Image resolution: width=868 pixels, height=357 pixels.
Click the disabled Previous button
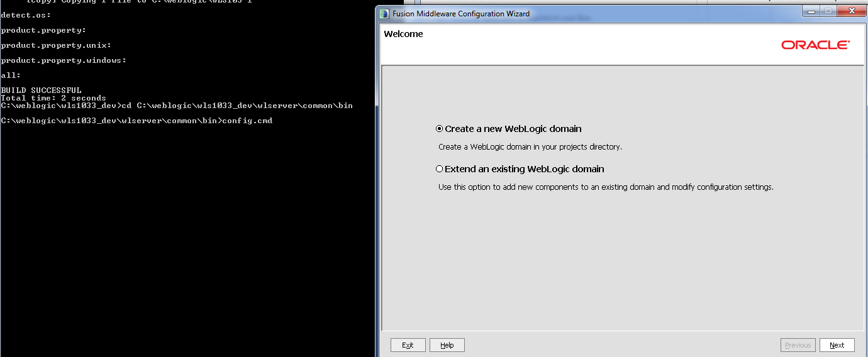[x=798, y=345]
